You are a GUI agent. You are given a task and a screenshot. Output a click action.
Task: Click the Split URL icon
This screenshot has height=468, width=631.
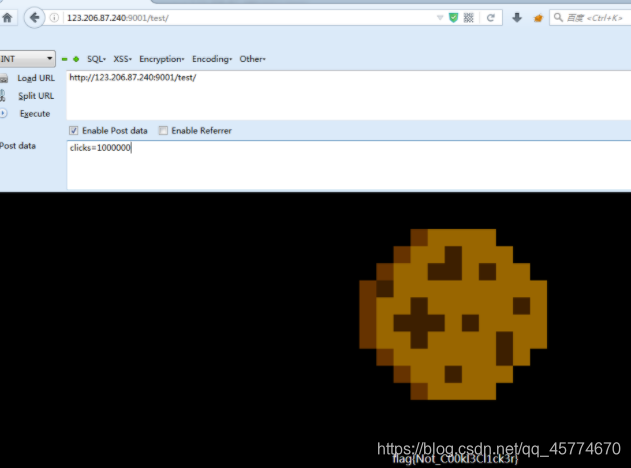pos(3,96)
